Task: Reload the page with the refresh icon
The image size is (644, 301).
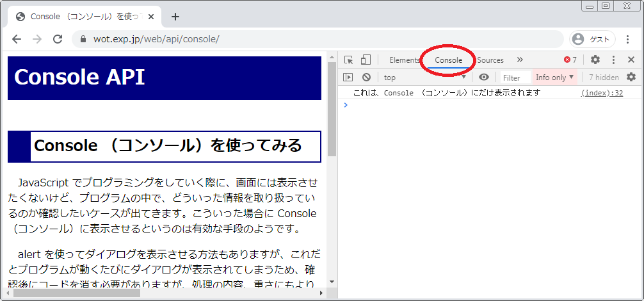Action: pyautogui.click(x=58, y=39)
